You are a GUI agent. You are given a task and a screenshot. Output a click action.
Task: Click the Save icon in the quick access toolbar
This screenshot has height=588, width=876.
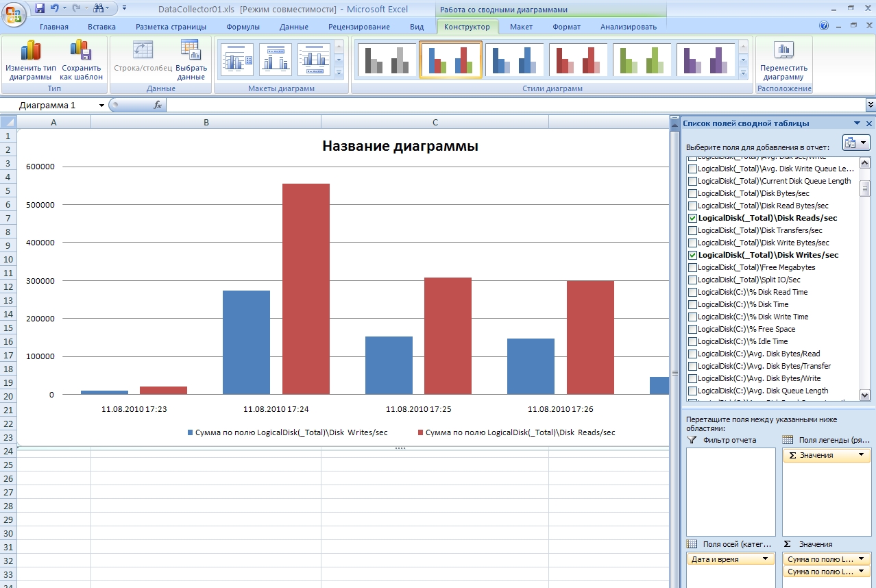coord(40,9)
